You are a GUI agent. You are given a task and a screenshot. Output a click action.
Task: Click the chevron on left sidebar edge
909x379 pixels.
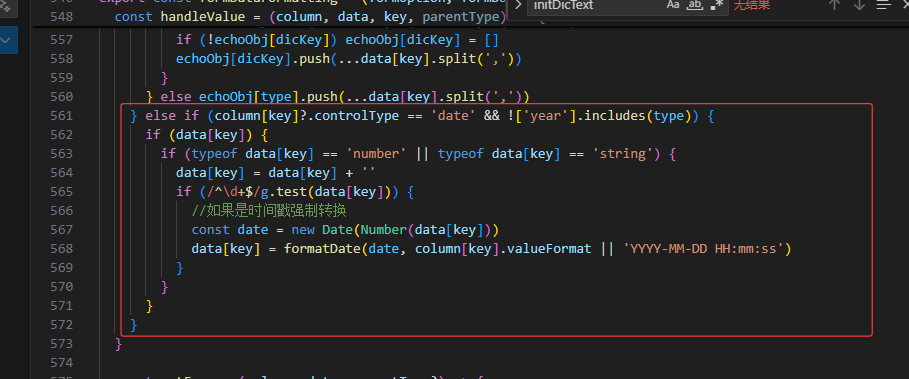coord(6,41)
